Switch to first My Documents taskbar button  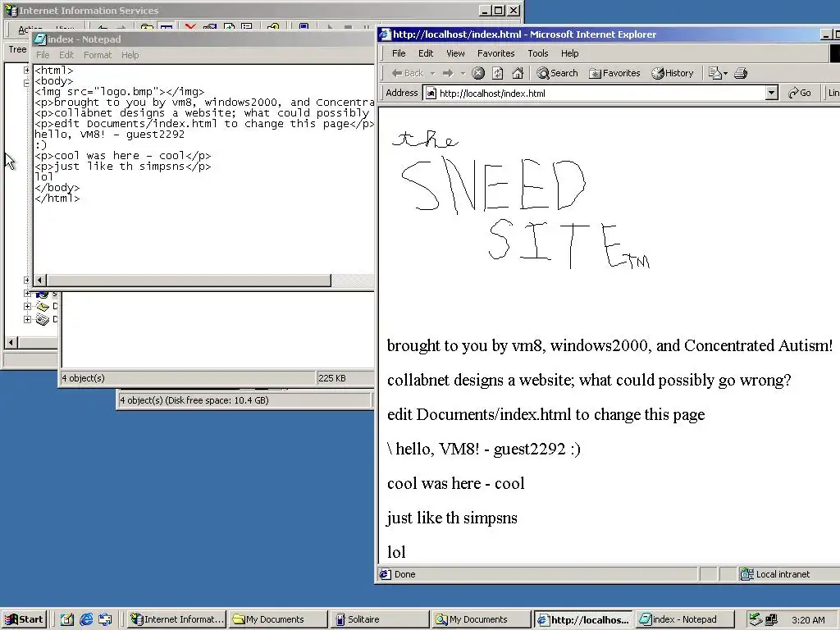click(x=278, y=619)
